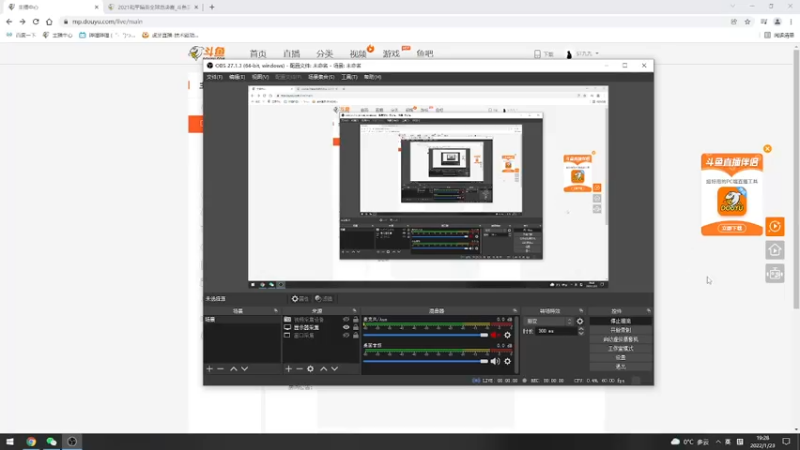The width and height of the screenshot is (800, 450).
Task: Click the home icon on Douyu right sidebar
Action: [774, 250]
